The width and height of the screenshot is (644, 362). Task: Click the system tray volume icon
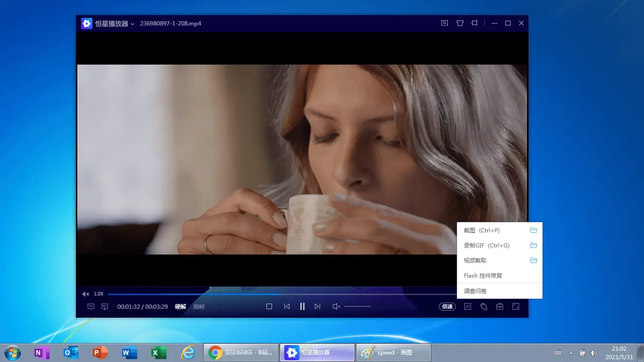594,353
